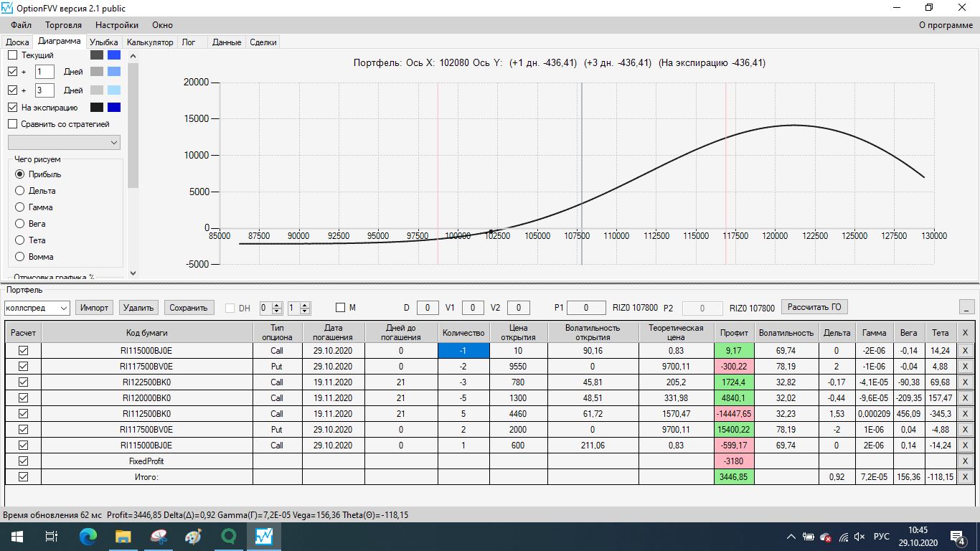
Task: Collapse the portfolio panel with underscore button
Action: [x=966, y=307]
